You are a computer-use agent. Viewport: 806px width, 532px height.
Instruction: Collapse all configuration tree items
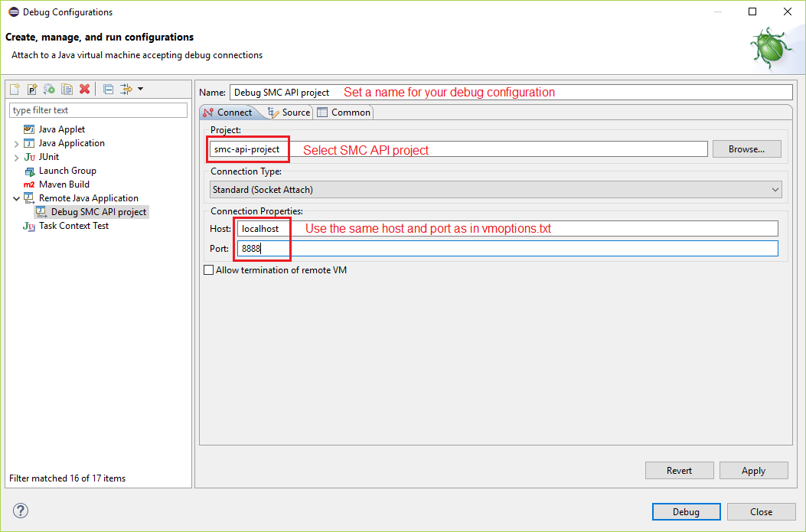(x=107, y=89)
